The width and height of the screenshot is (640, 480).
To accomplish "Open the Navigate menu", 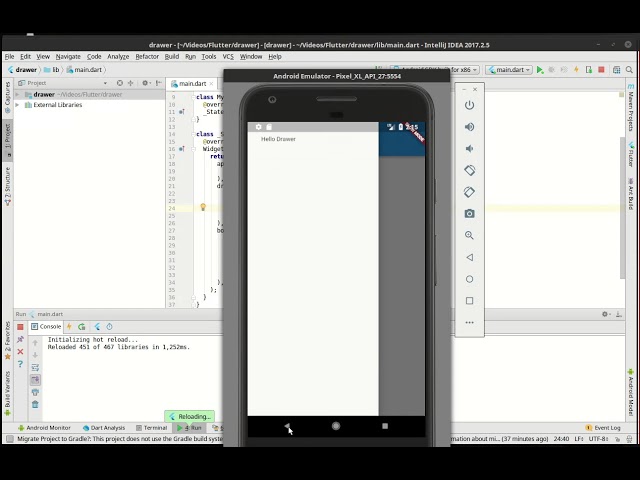I will [68, 57].
